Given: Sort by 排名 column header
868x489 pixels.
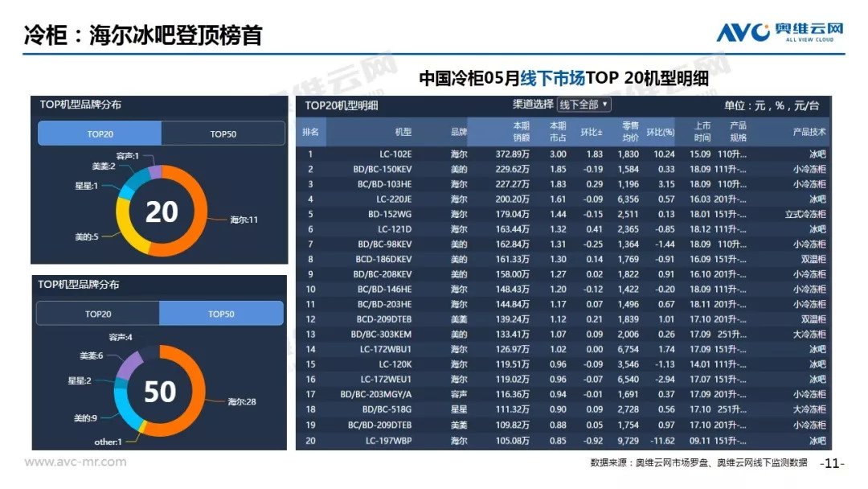Looking at the screenshot, I should (x=310, y=132).
